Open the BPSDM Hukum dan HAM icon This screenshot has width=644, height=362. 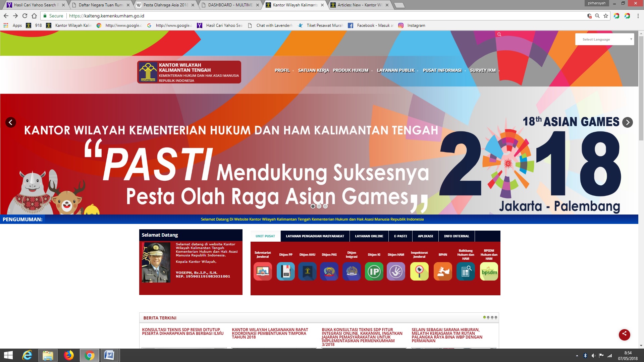pos(489,271)
